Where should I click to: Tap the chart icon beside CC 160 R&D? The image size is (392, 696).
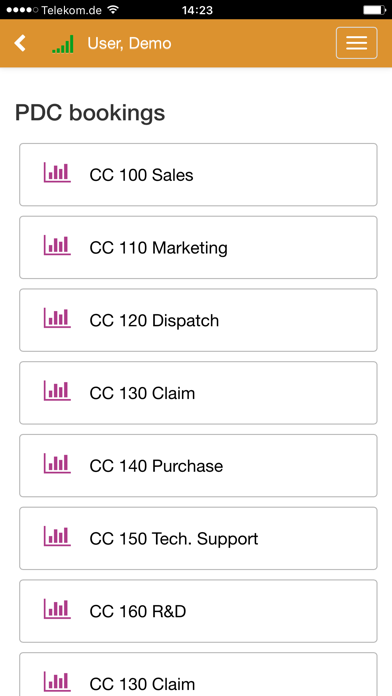click(x=57, y=609)
